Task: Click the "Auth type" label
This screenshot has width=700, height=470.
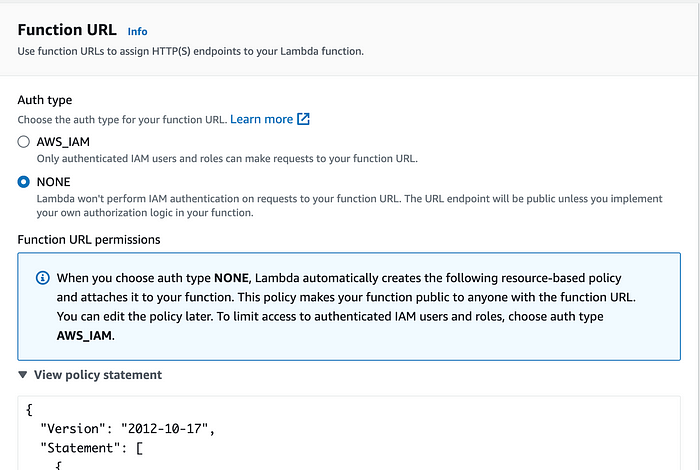Action: coord(45,100)
